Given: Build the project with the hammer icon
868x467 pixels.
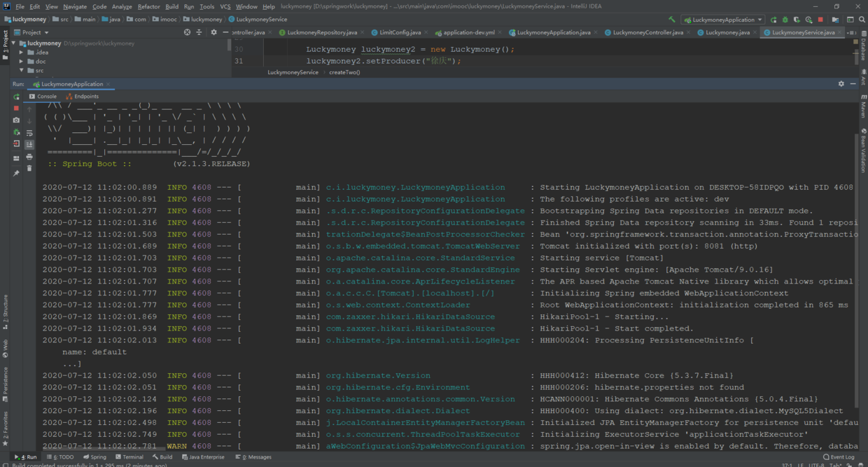Looking at the screenshot, I should [672, 20].
